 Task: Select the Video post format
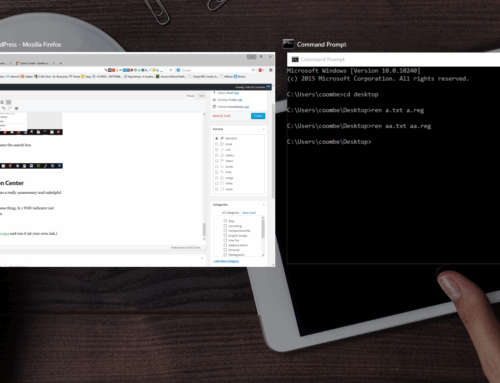(x=217, y=184)
